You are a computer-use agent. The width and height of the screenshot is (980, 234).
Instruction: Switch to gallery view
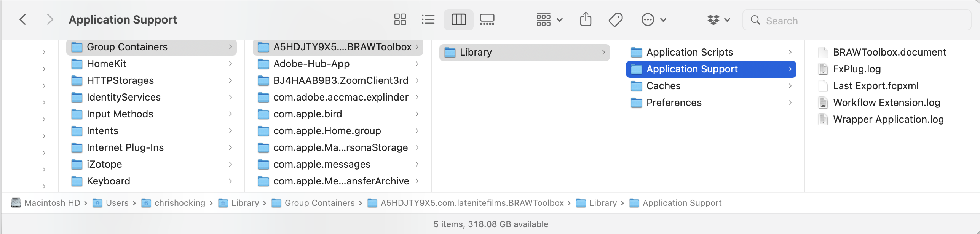pos(487,20)
